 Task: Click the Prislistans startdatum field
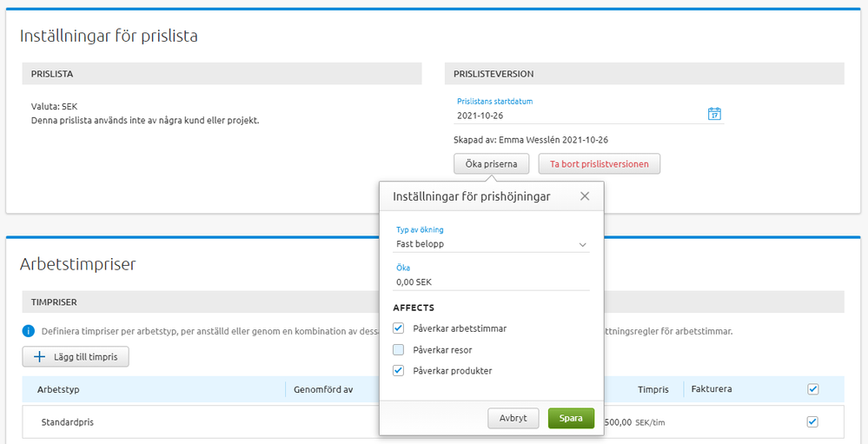578,115
